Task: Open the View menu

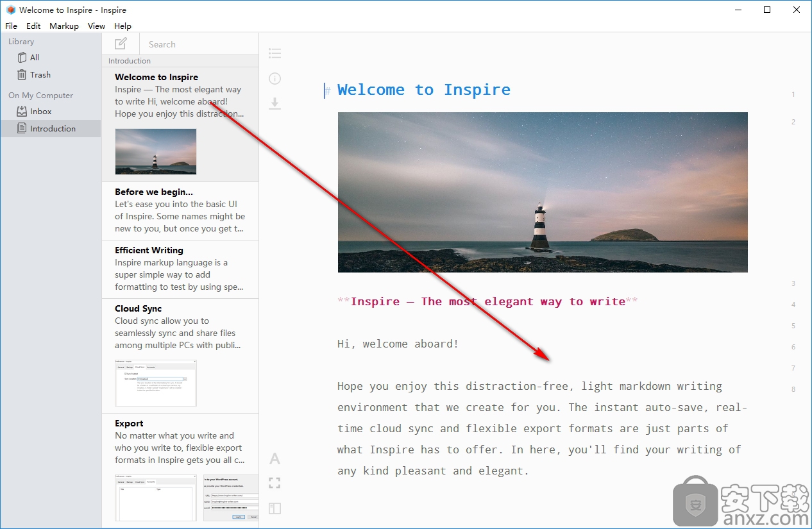Action: 96,26
